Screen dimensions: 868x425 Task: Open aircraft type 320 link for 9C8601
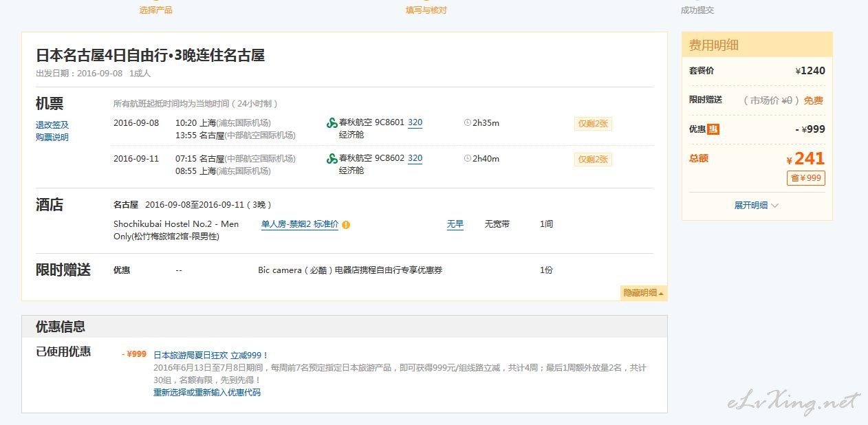coord(415,122)
